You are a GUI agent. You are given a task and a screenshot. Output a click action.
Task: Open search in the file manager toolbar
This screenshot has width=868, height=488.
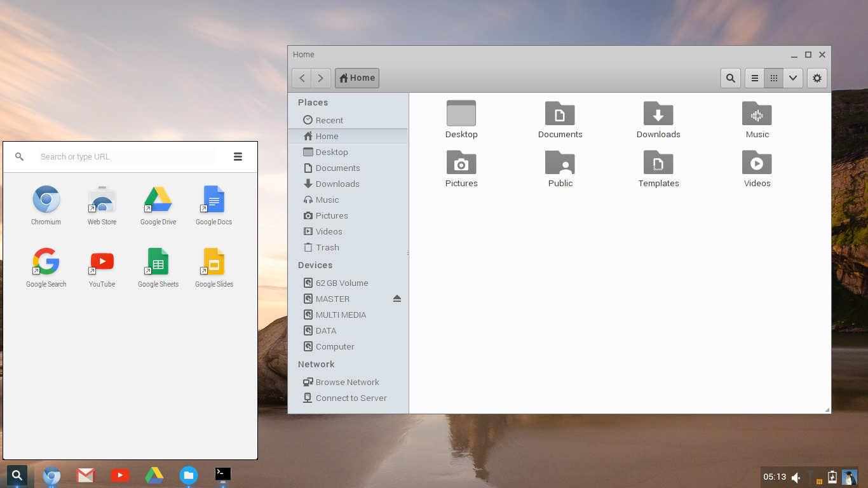731,78
